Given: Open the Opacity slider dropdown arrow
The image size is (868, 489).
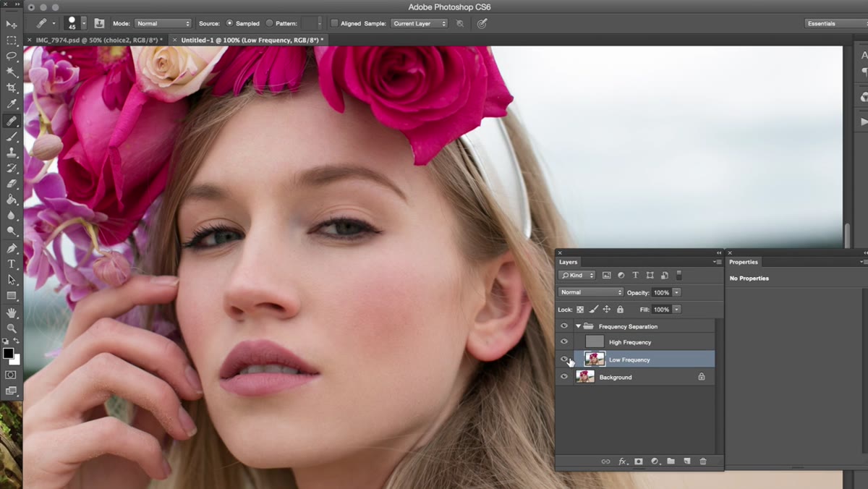Looking at the screenshot, I should tap(676, 292).
